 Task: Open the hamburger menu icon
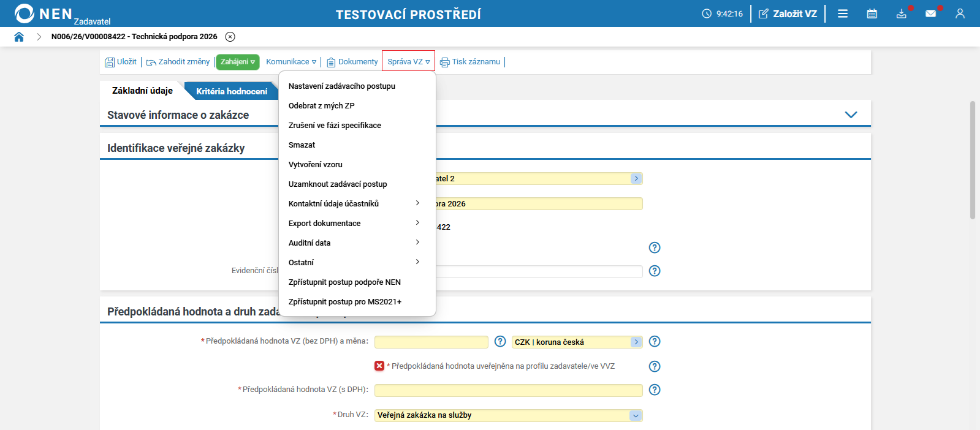coord(843,13)
